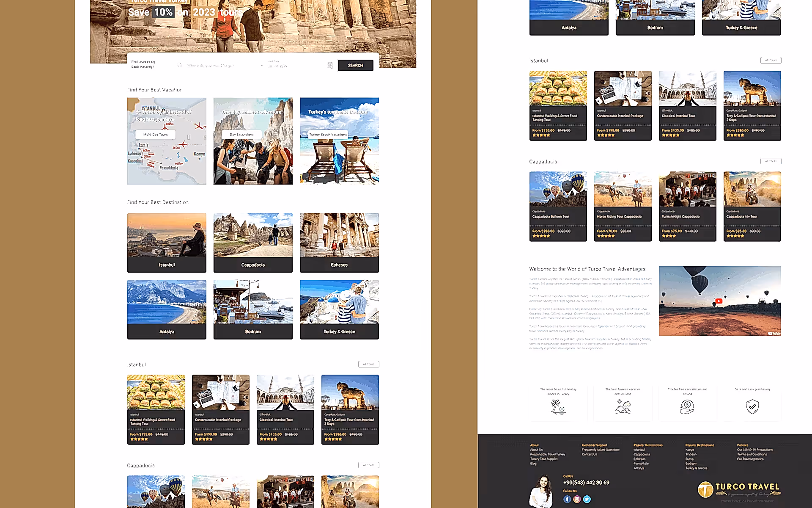Open Istanbul Walking & Street Food tour, right page
The height and width of the screenshot is (508, 812).
point(558,105)
